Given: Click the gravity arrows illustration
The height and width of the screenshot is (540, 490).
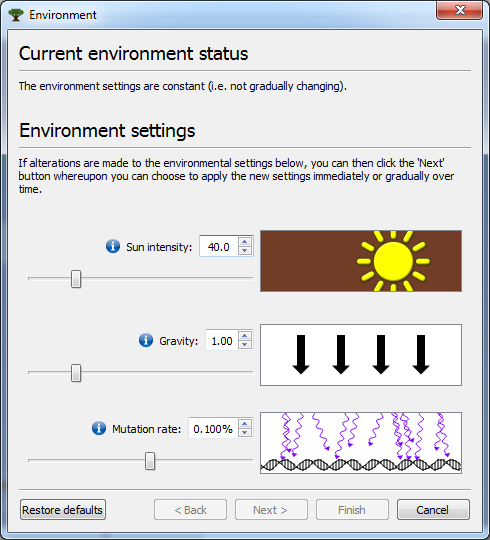Looking at the screenshot, I should [x=361, y=355].
